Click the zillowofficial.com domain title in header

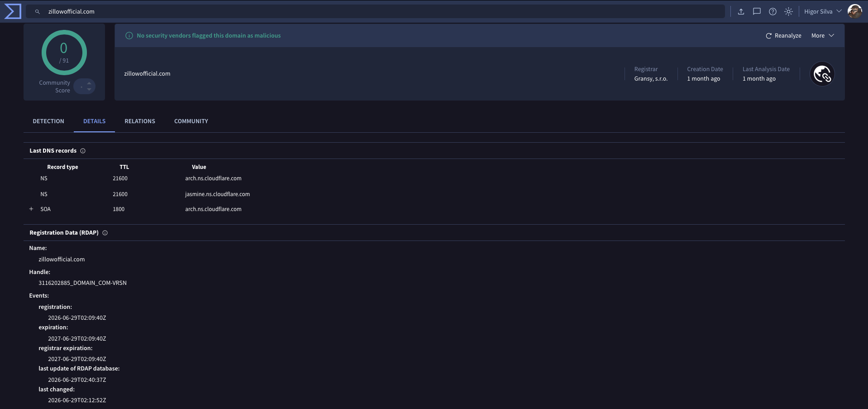(147, 74)
